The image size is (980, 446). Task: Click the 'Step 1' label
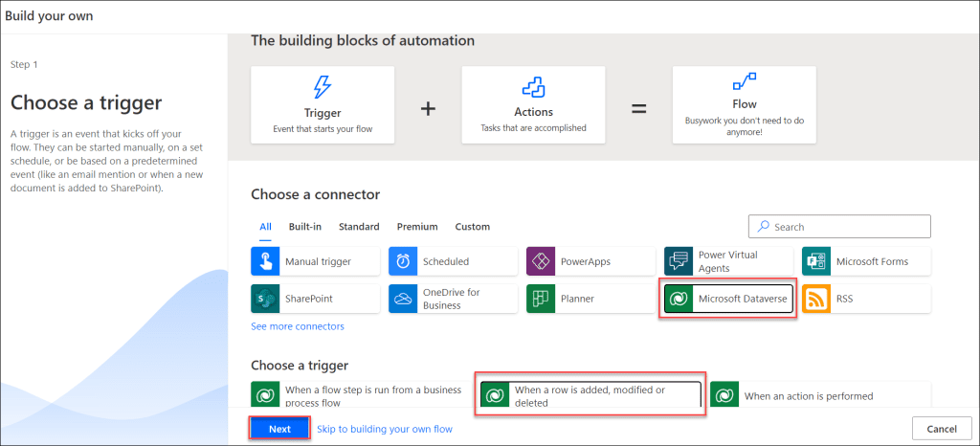coord(24,64)
